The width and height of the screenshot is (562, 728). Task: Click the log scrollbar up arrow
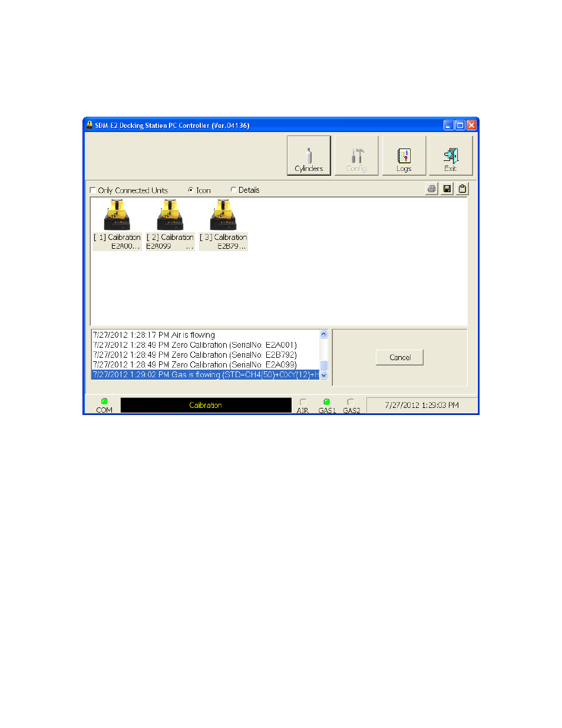click(323, 334)
